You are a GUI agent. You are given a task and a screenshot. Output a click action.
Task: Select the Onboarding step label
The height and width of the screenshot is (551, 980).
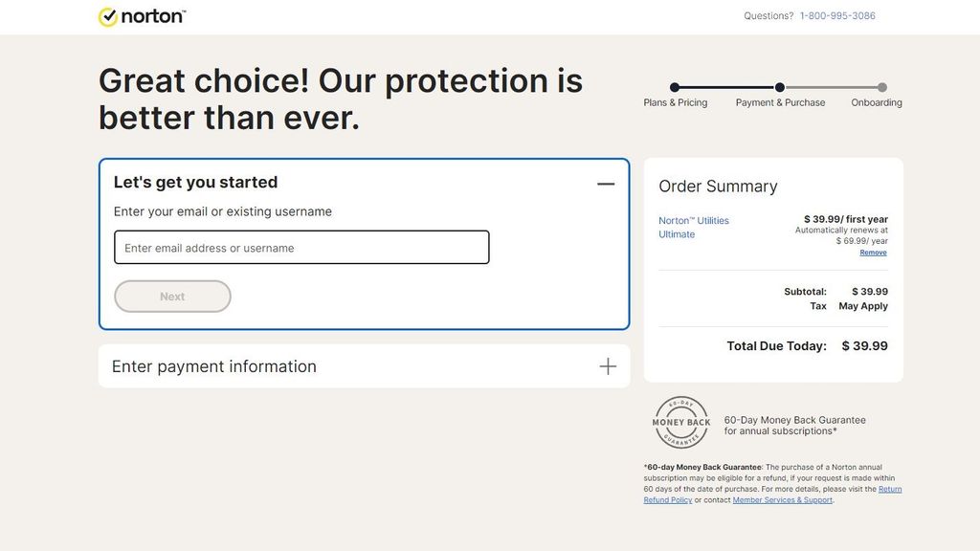(876, 102)
